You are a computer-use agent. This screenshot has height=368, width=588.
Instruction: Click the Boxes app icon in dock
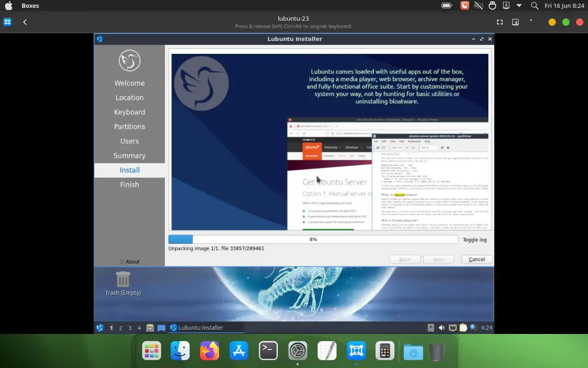pyautogui.click(x=356, y=351)
